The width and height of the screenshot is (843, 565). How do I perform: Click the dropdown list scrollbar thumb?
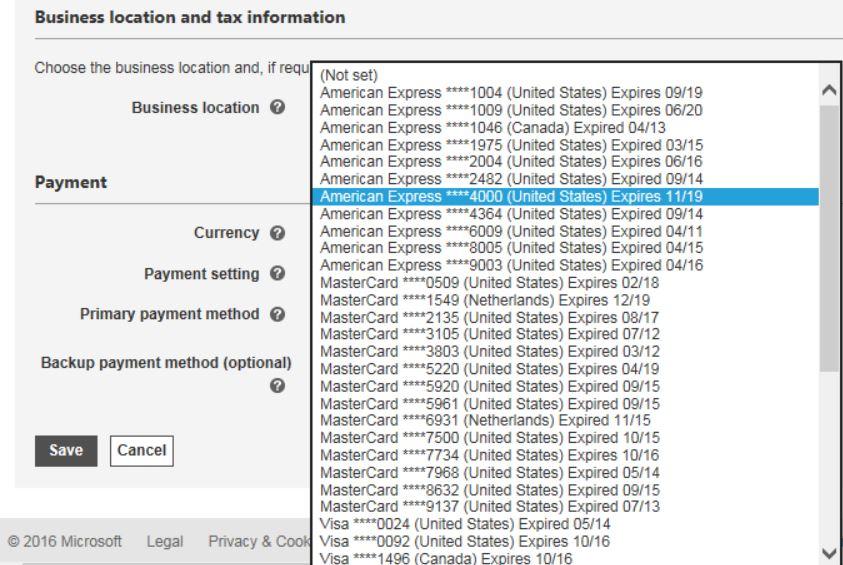click(x=830, y=238)
